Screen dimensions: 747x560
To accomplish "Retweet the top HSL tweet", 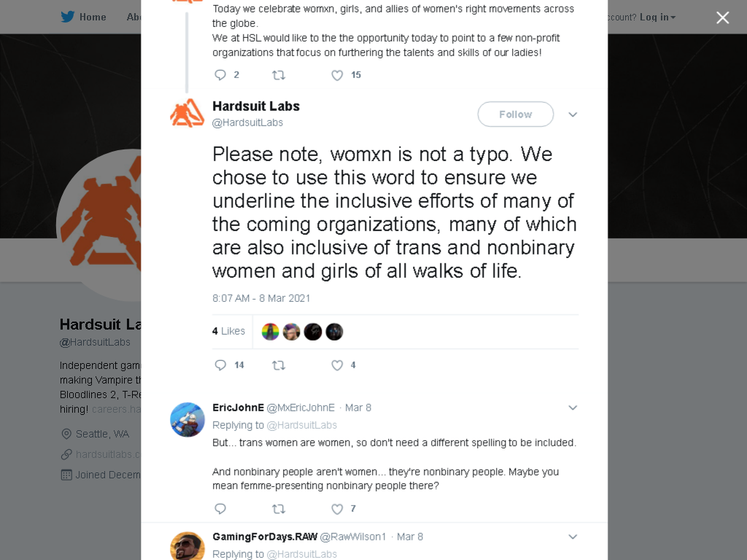I will pyautogui.click(x=279, y=75).
